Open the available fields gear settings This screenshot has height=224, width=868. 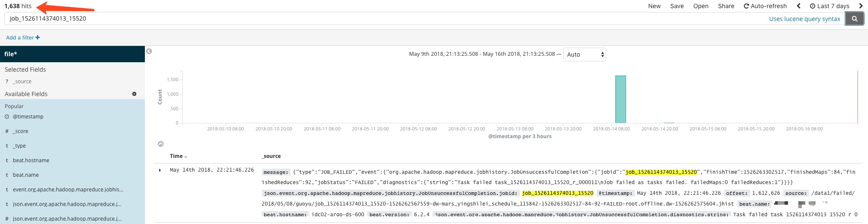point(134,94)
